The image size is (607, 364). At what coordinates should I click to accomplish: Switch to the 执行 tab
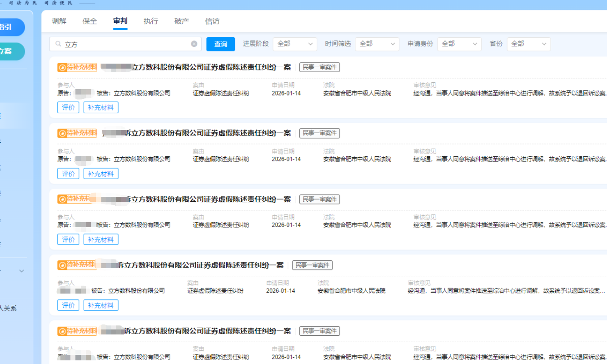click(151, 21)
